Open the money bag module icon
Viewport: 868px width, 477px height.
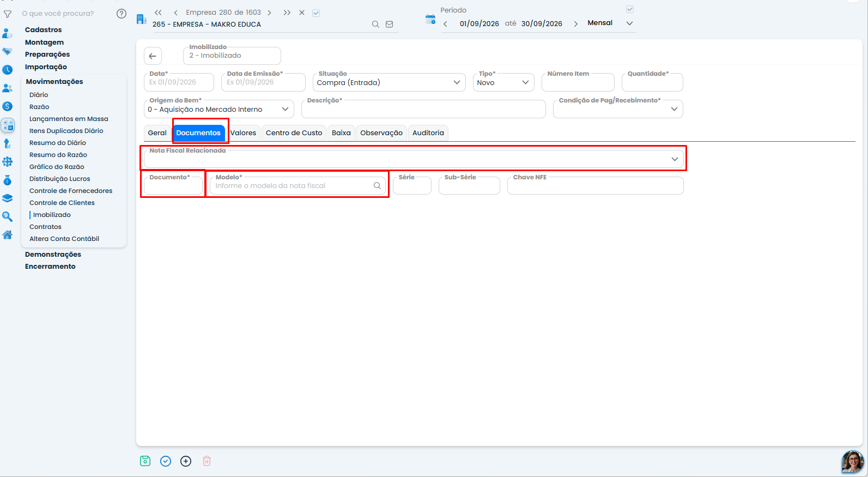pos(8,180)
